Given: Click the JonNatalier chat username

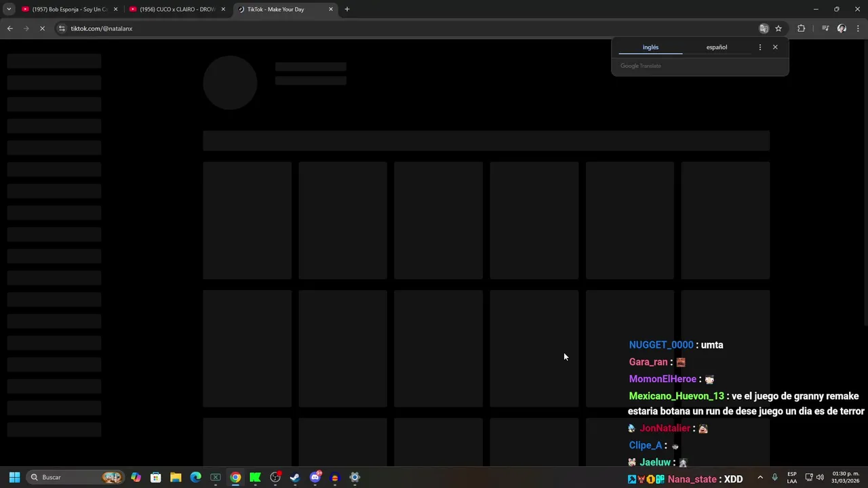Looking at the screenshot, I should 665,428.
